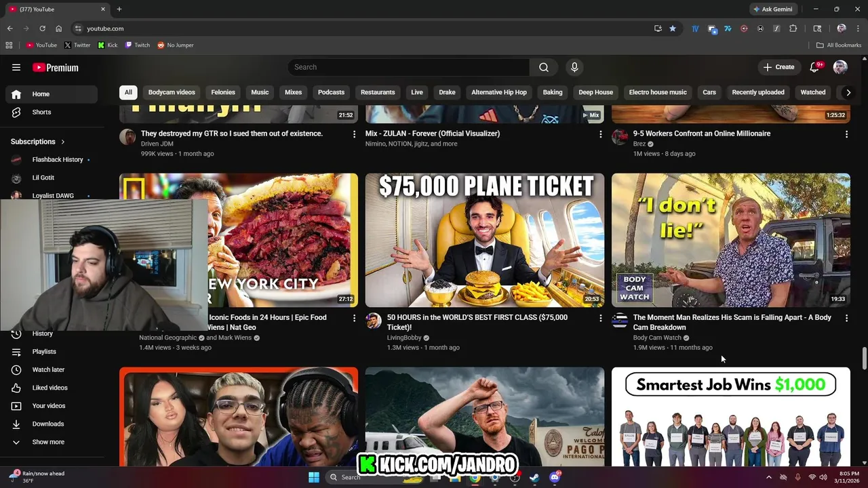Open options for Body Cam Breakdown video
868x488 pixels.
tap(846, 318)
